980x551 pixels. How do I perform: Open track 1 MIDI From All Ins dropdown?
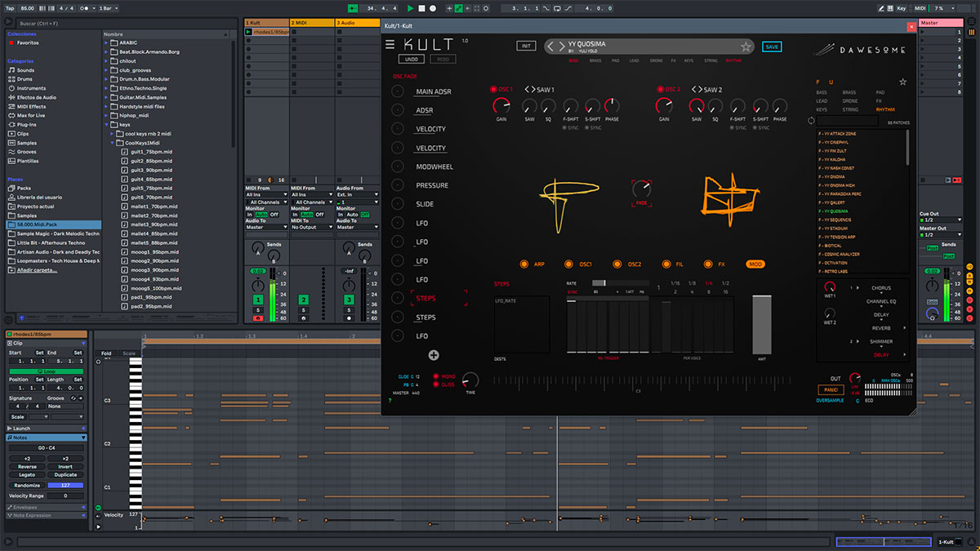pos(265,195)
